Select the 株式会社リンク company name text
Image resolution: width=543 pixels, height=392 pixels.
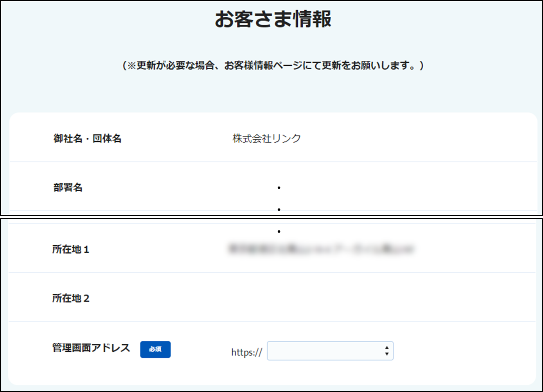point(267,138)
